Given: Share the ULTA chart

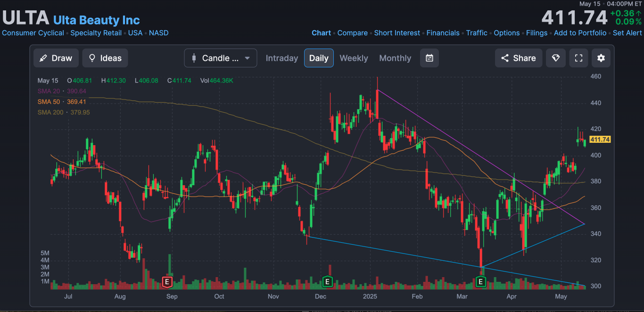Looking at the screenshot, I should [x=519, y=58].
